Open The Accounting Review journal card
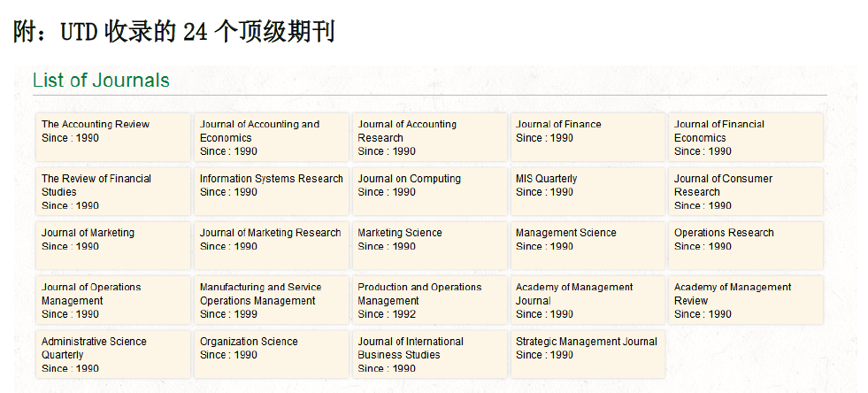868x393 pixels. point(113,137)
